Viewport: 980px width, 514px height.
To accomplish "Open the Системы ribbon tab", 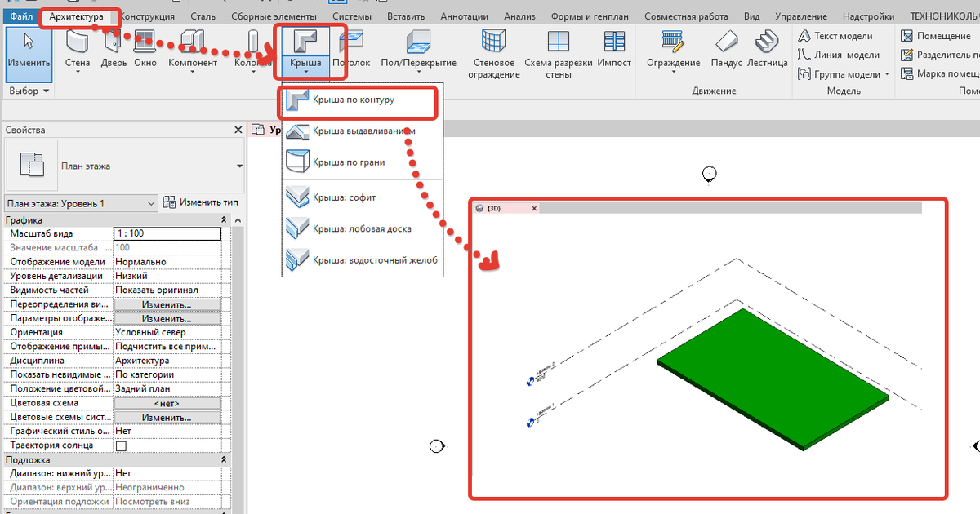I will pos(353,16).
